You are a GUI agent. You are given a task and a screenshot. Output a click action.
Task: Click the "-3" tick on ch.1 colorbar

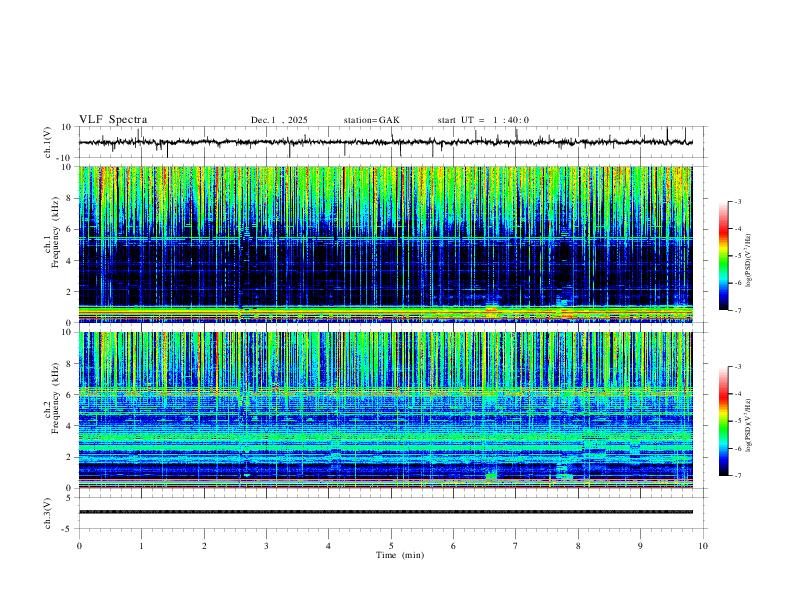(x=738, y=201)
